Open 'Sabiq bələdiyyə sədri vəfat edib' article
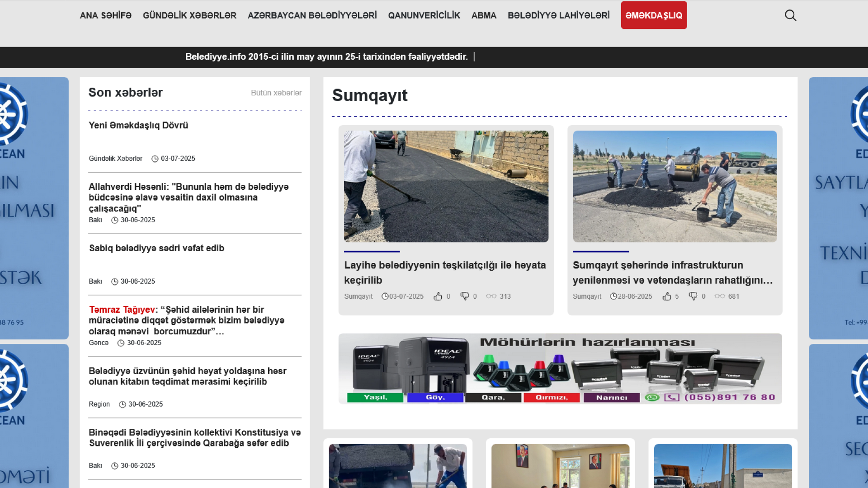Image resolution: width=868 pixels, height=488 pixels. 156,248
